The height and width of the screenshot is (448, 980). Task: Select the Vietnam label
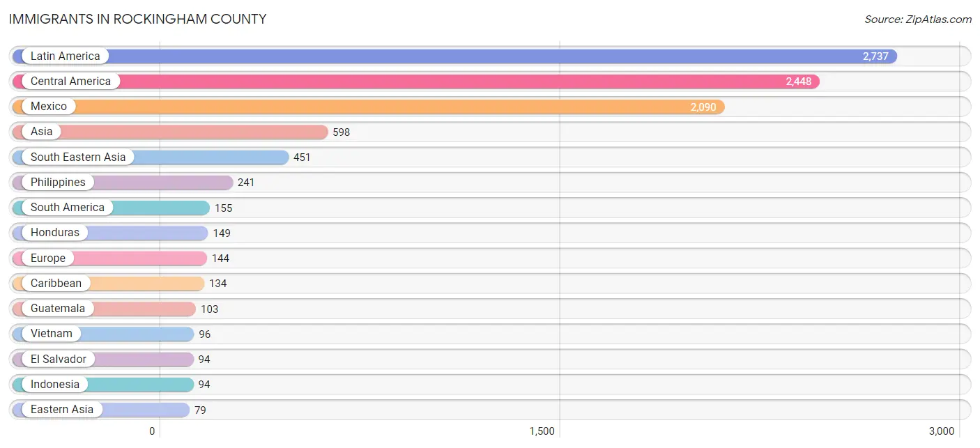[52, 334]
